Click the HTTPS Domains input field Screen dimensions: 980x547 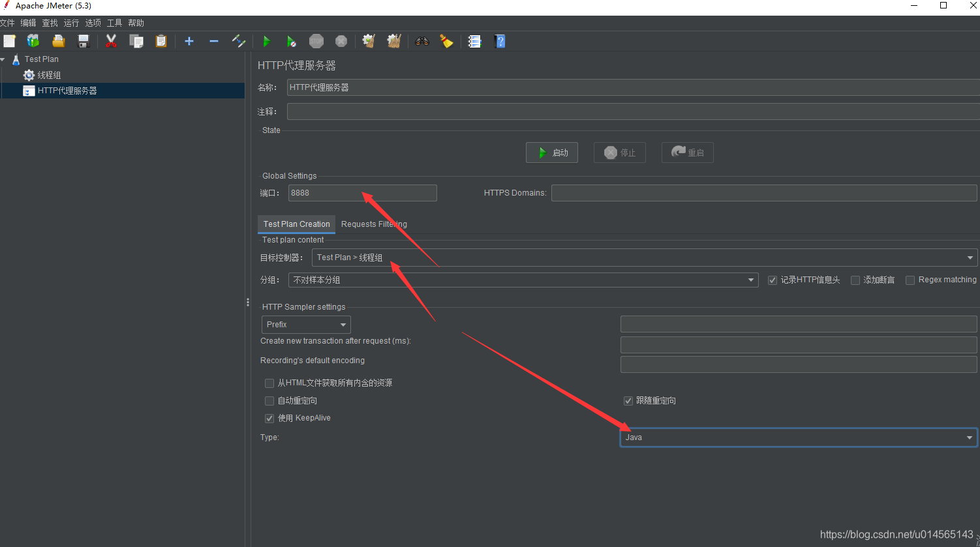(x=764, y=193)
